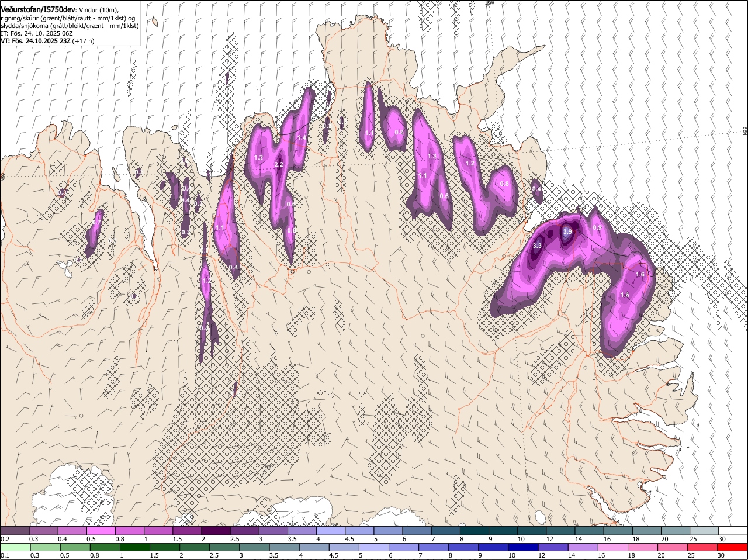This screenshot has width=748, height=560.
Task: Click the Veðurstofan/IS750dev title text
Action: click(38, 10)
